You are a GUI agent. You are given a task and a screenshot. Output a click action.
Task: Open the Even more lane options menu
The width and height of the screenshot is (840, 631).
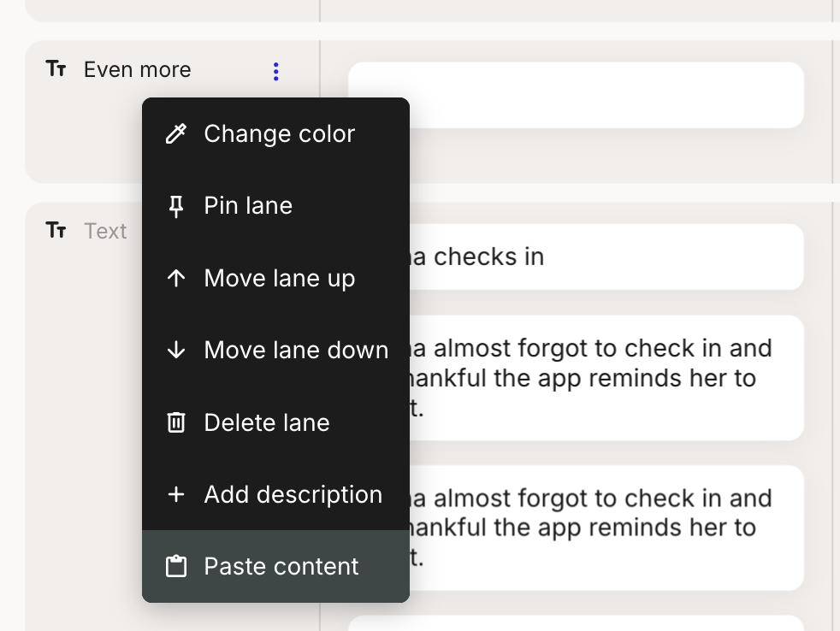276,71
